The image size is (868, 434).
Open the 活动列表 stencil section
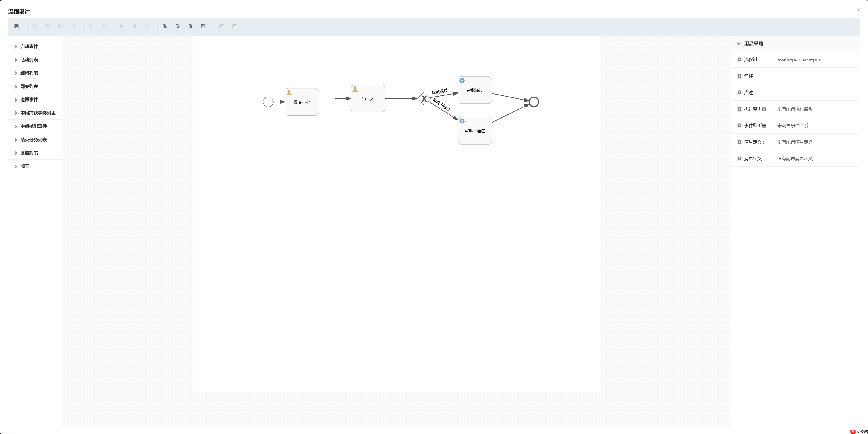coord(29,60)
